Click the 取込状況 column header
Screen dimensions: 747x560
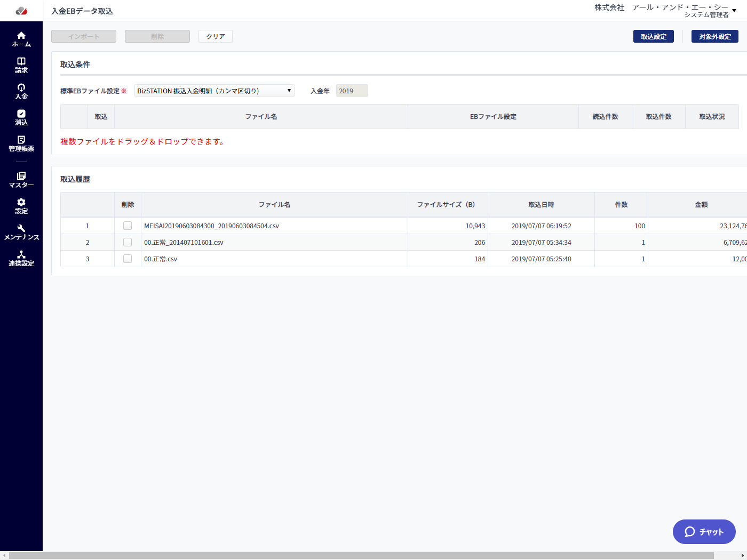coord(712,116)
